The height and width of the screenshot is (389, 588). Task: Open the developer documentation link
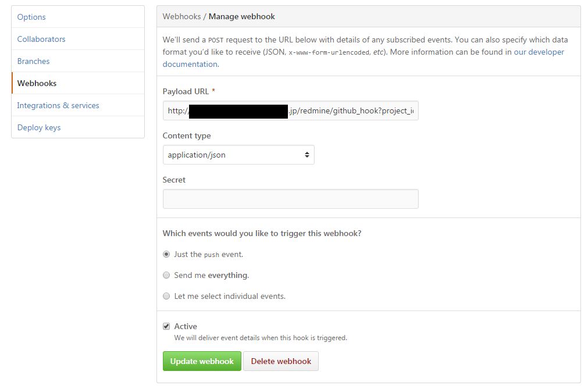tap(538, 52)
